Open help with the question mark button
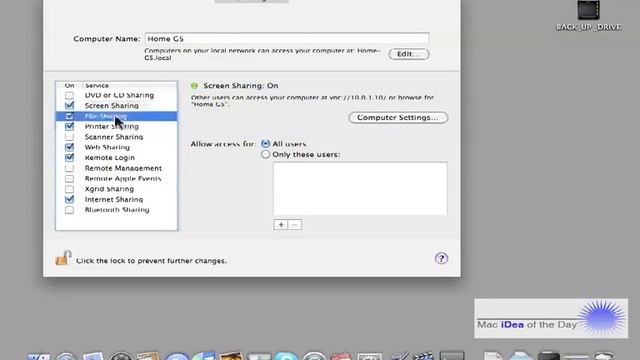 click(x=441, y=258)
